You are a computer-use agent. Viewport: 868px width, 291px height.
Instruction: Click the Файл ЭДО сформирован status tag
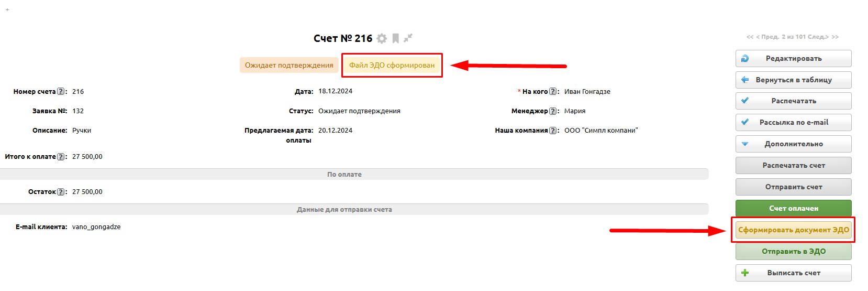(392, 66)
